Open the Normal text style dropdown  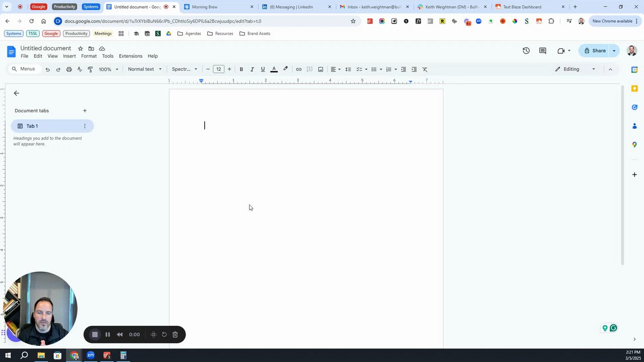click(x=145, y=69)
